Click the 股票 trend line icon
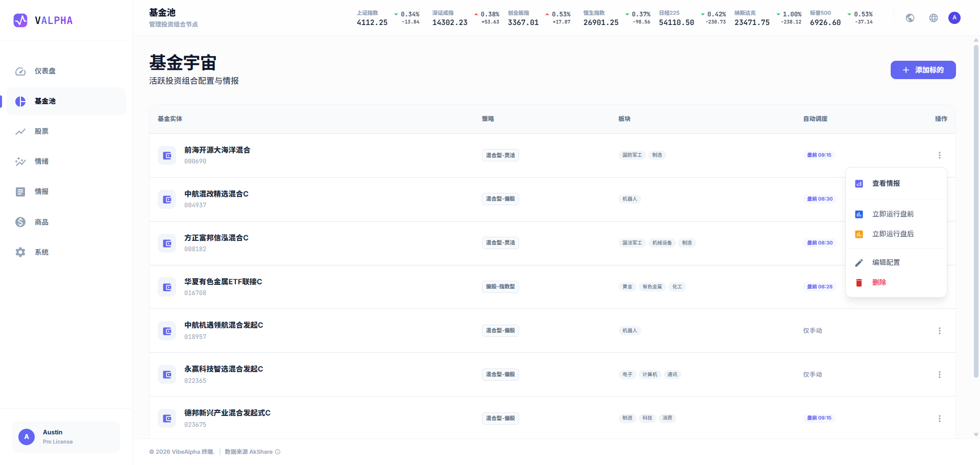Screen dimensions: 980x465 coord(20,132)
